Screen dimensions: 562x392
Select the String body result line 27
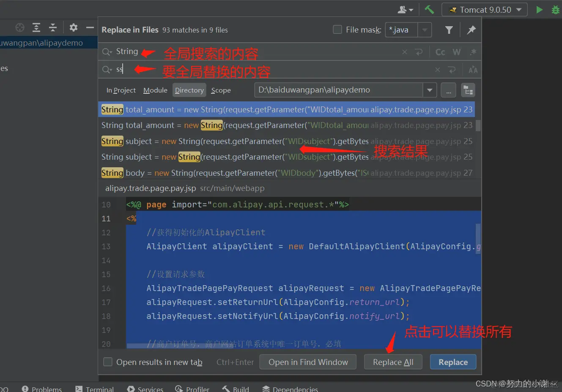[x=286, y=173]
